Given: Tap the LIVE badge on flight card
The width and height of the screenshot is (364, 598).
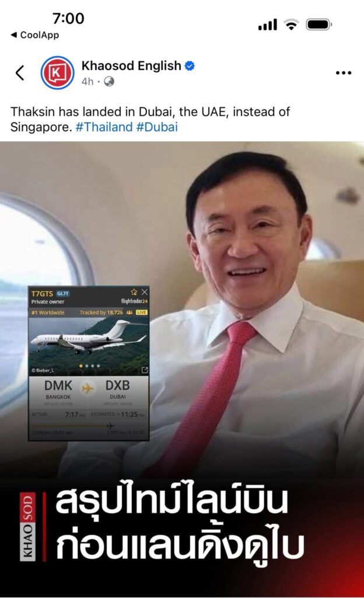Looking at the screenshot, I should [x=142, y=312].
